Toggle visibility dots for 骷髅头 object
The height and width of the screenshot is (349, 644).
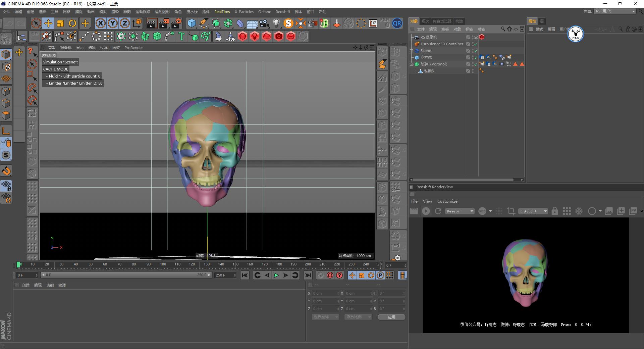click(x=473, y=71)
